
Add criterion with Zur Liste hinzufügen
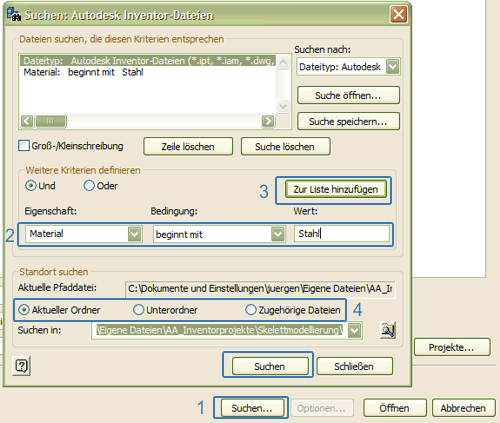point(336,189)
